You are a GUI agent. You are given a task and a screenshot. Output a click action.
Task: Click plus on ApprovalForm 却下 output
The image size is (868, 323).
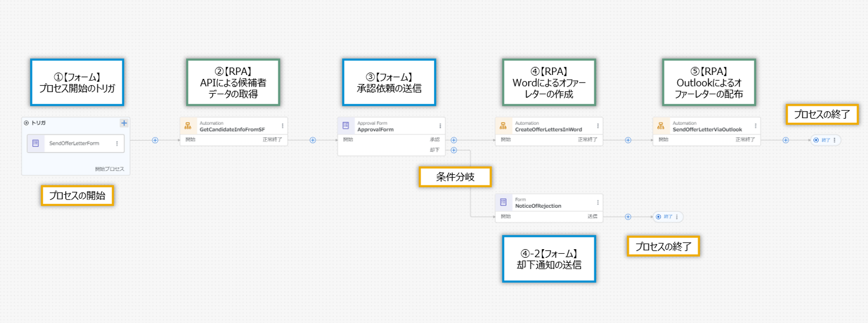point(454,150)
